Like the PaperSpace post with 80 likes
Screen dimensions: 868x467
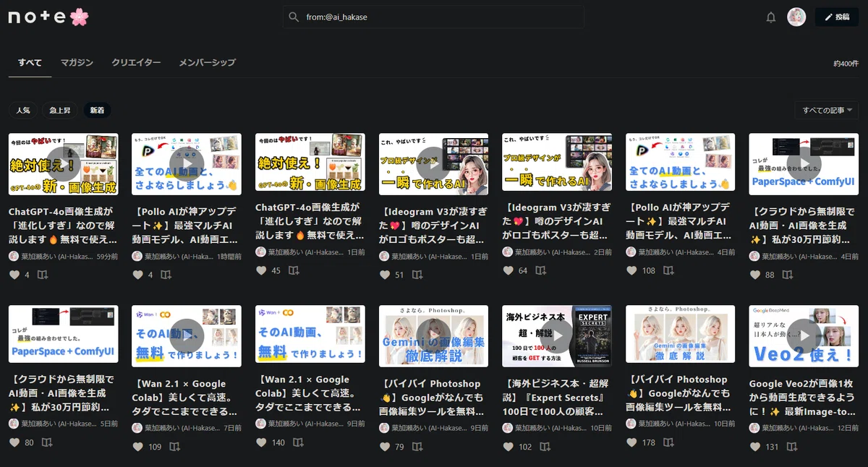(x=14, y=442)
